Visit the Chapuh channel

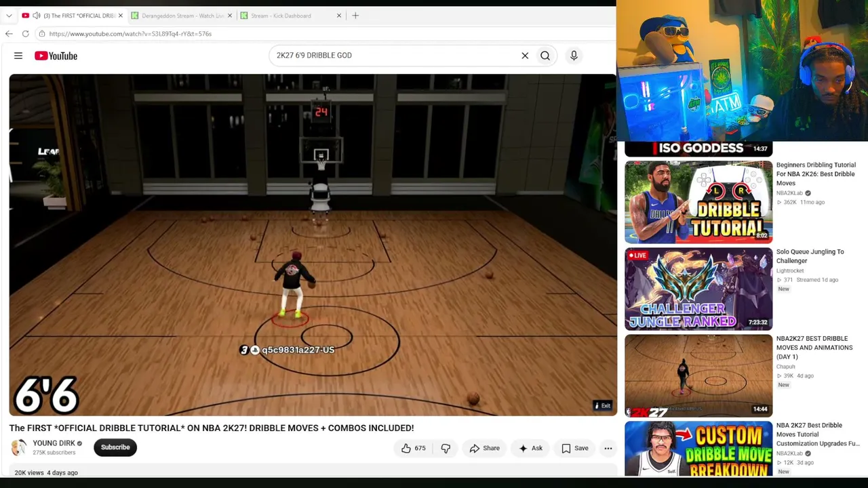[x=786, y=367]
